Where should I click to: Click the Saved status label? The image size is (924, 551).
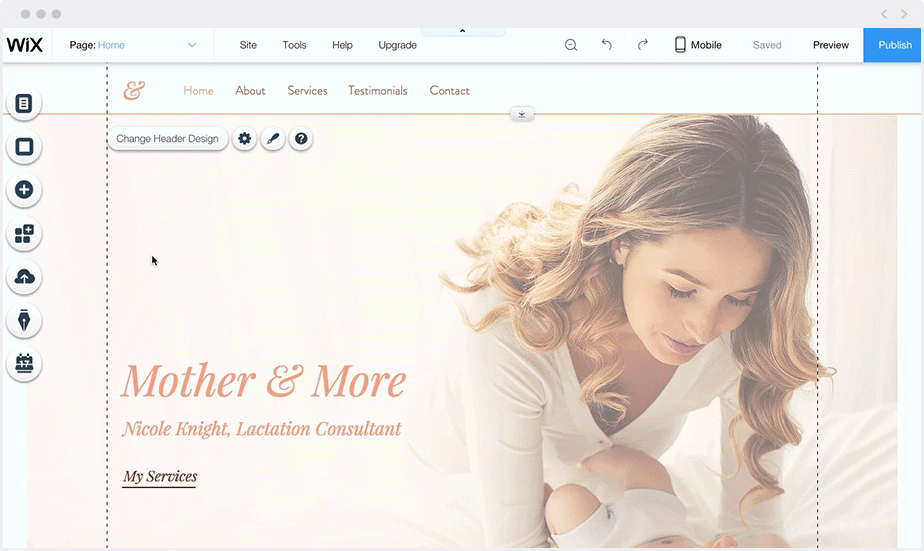tap(767, 45)
